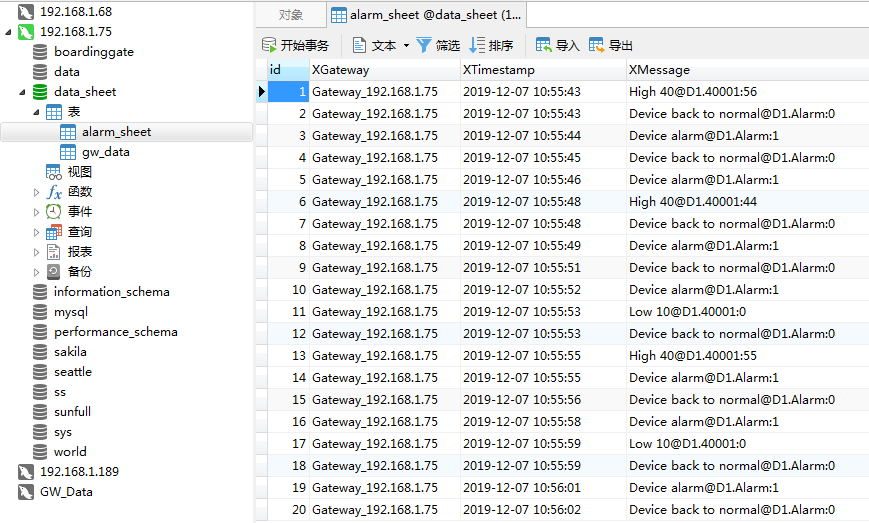Switch to the 对象 objects tab
The image size is (869, 523).
pyautogui.click(x=291, y=15)
